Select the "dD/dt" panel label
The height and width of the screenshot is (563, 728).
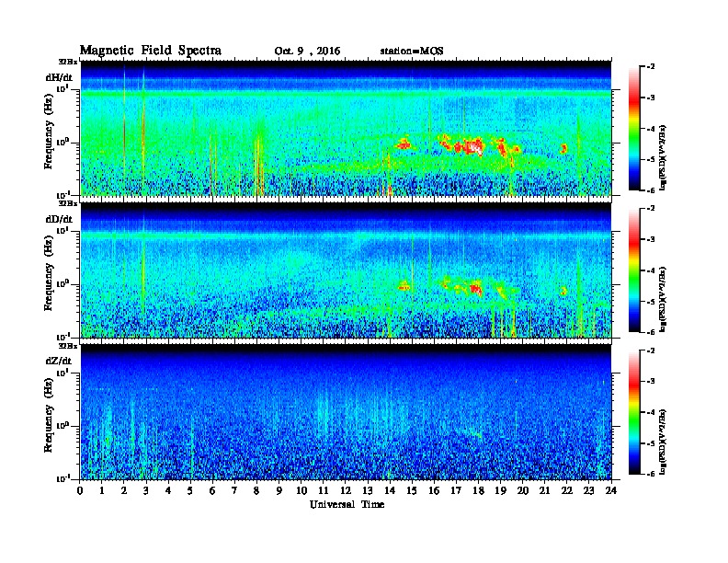click(x=59, y=219)
